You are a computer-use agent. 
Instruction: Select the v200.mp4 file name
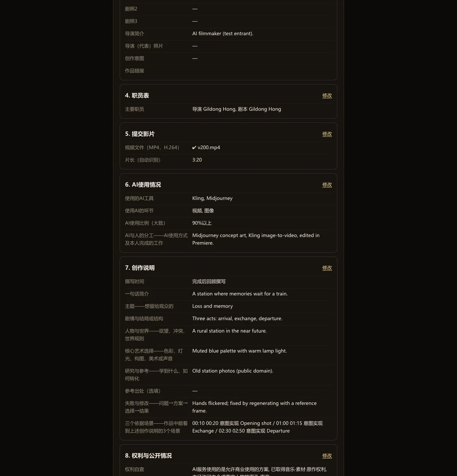209,148
